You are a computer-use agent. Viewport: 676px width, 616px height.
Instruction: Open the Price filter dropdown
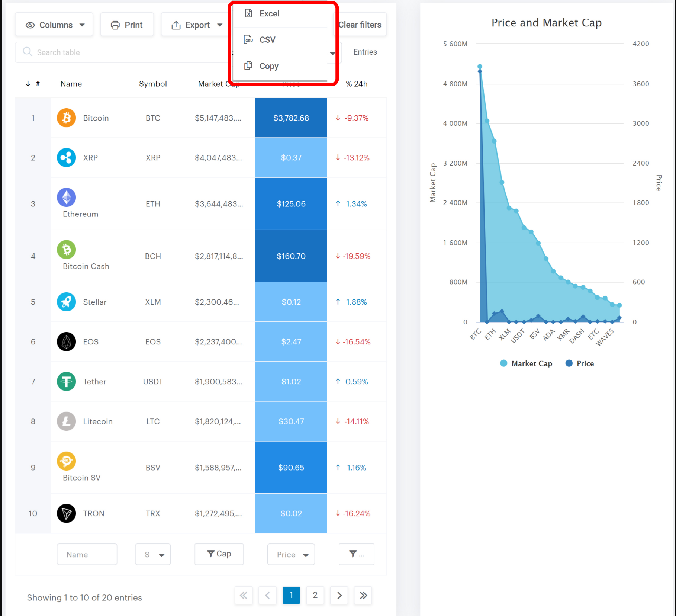[x=291, y=554]
